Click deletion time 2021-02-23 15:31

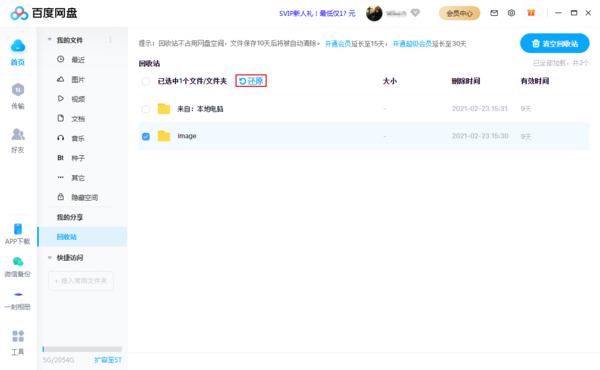[x=479, y=109]
